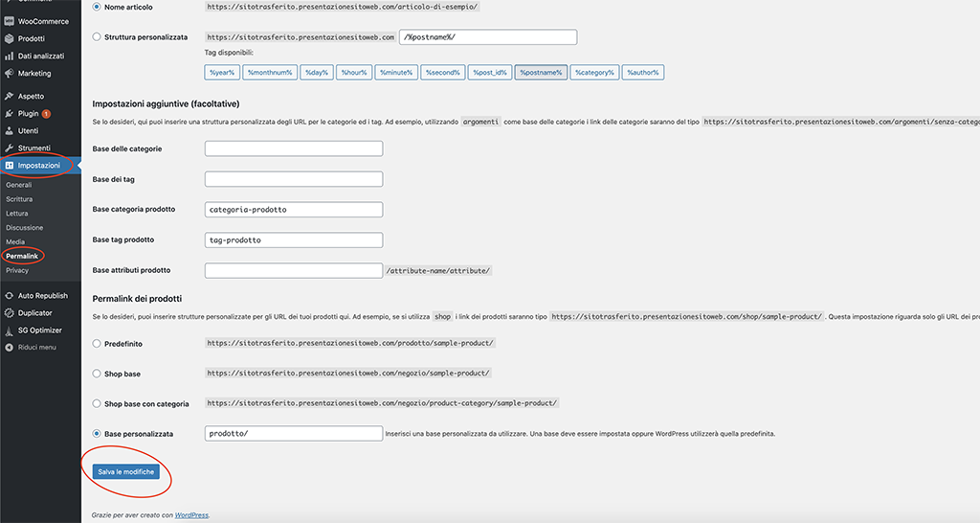Open WooCommerce icon in sidebar

9,21
